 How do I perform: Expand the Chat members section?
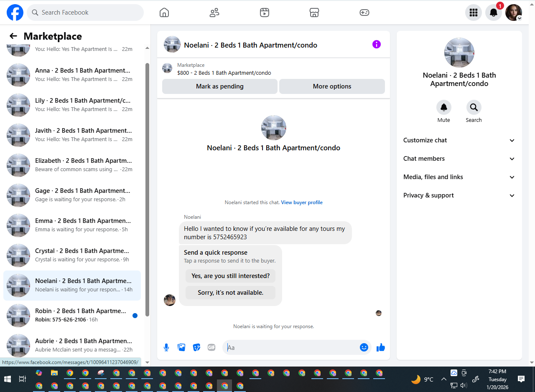(x=459, y=159)
